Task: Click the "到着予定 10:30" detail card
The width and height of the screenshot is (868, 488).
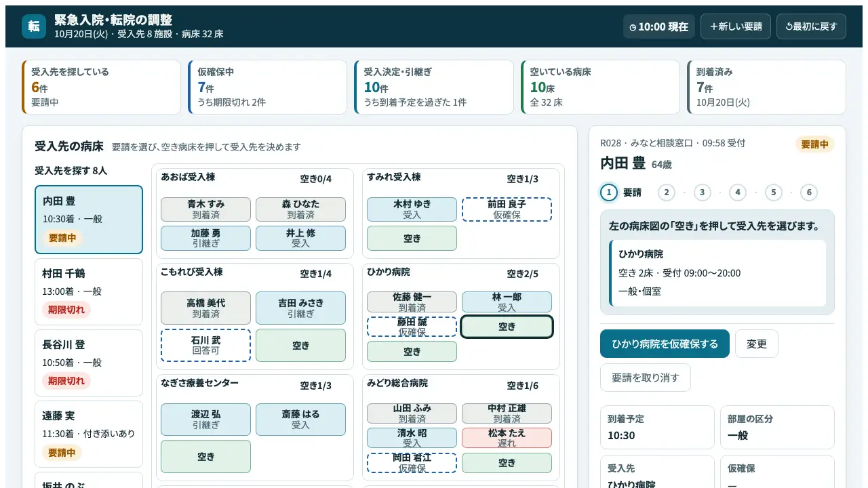Action: coord(657,427)
